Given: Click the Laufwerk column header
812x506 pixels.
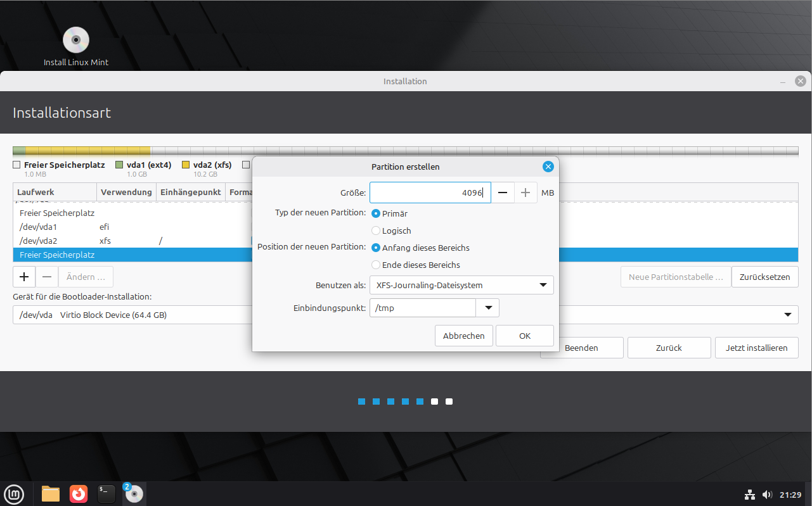Looking at the screenshot, I should coord(55,192).
